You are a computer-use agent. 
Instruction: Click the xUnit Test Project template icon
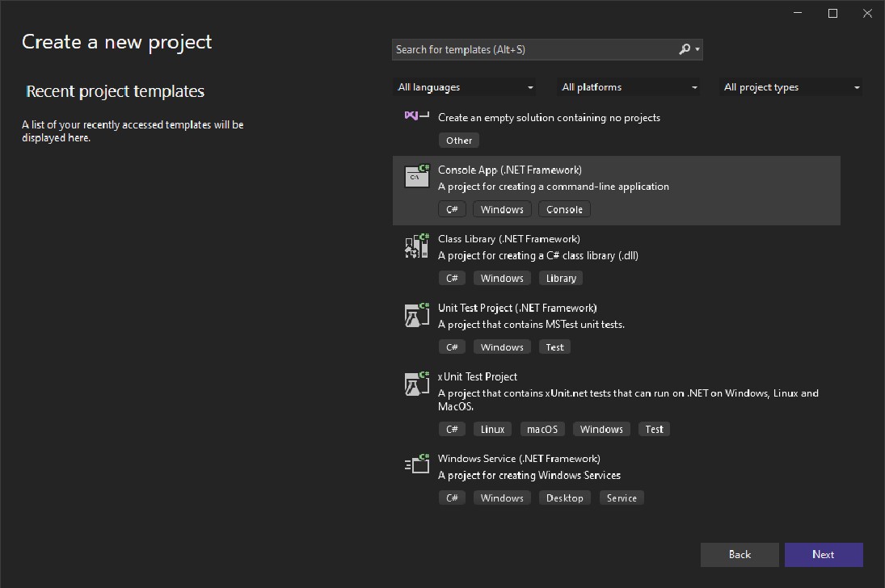tap(416, 383)
